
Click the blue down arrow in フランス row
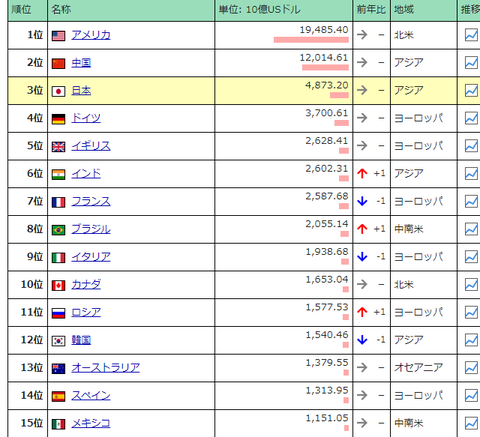click(362, 201)
